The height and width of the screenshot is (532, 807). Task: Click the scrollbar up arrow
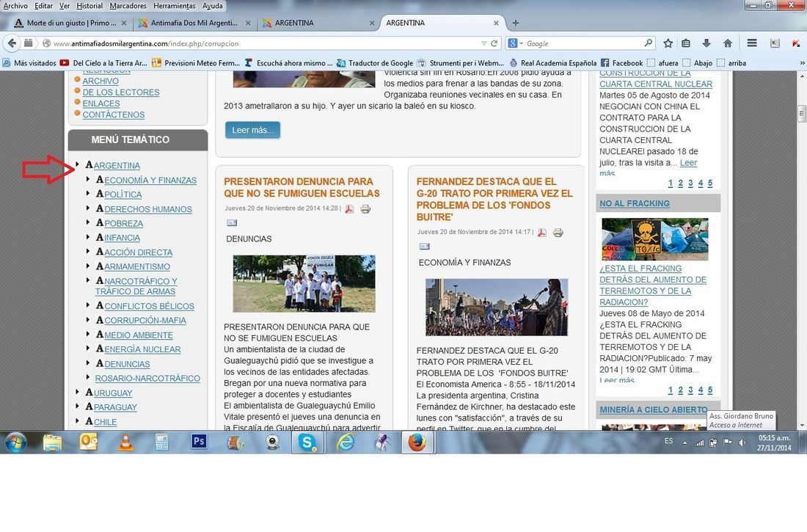(802, 76)
